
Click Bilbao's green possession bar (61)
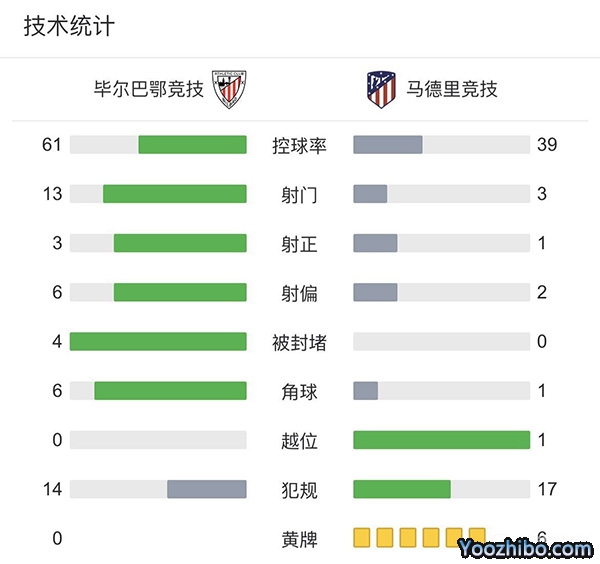pos(192,144)
